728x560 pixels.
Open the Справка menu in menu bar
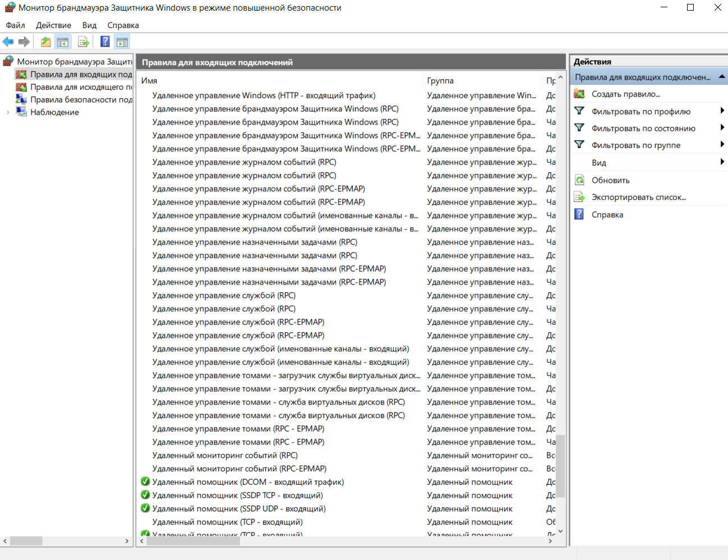click(123, 25)
